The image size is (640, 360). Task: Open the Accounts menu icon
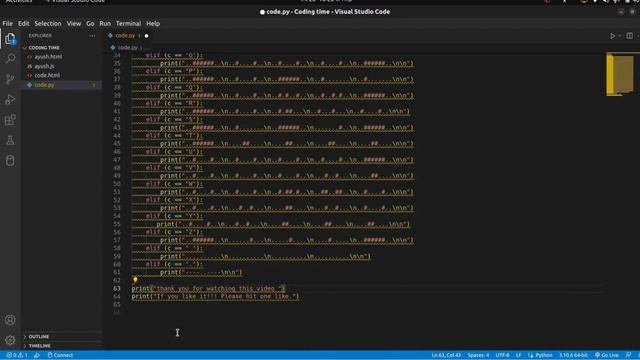[x=10, y=320]
